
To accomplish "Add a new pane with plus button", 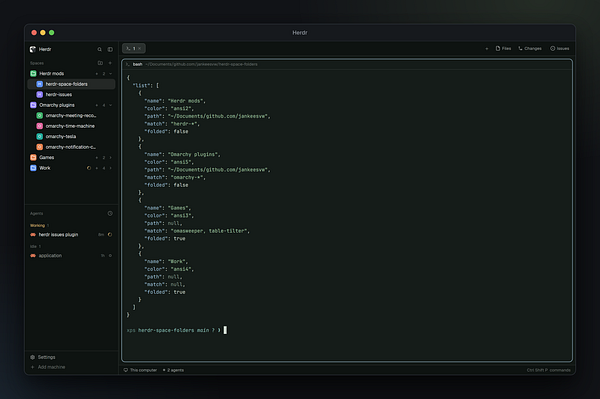I will (x=487, y=49).
